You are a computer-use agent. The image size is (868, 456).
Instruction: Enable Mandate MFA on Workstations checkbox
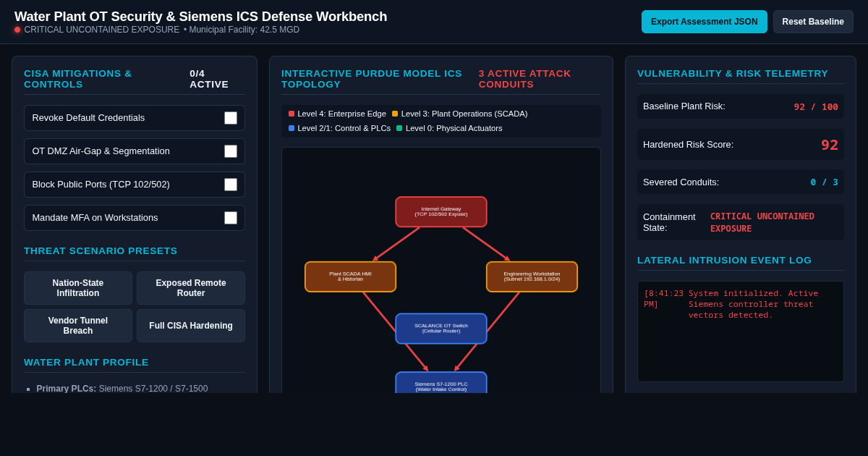tap(231, 218)
